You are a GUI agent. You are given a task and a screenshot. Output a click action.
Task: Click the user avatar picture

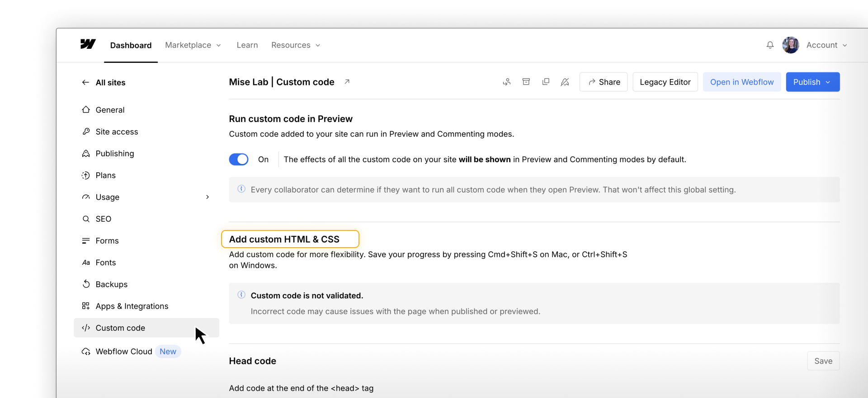(x=791, y=45)
